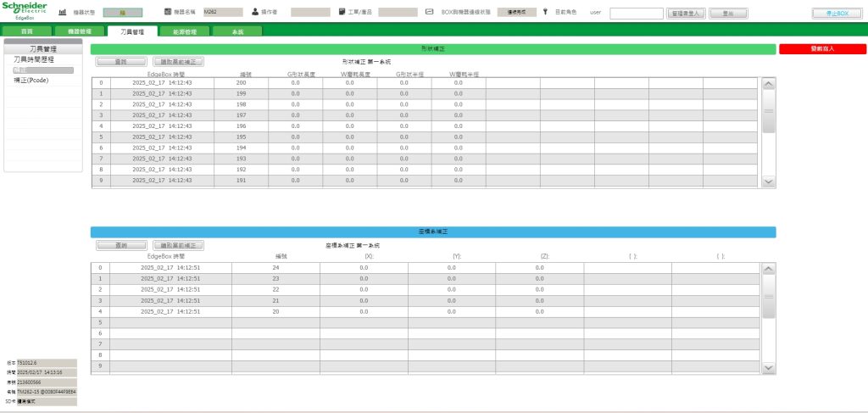Click the W wear radius column header
Viewport: 868px width, 413px height.
464,74
